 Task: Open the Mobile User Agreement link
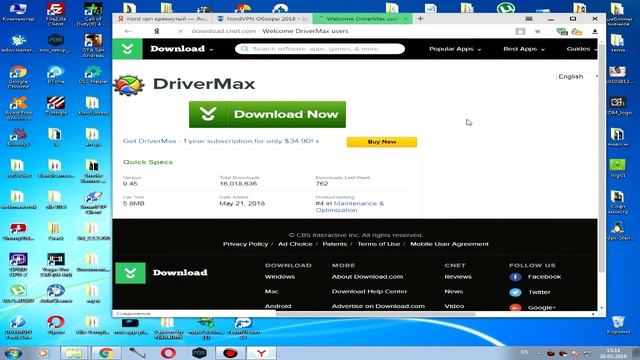click(x=449, y=244)
